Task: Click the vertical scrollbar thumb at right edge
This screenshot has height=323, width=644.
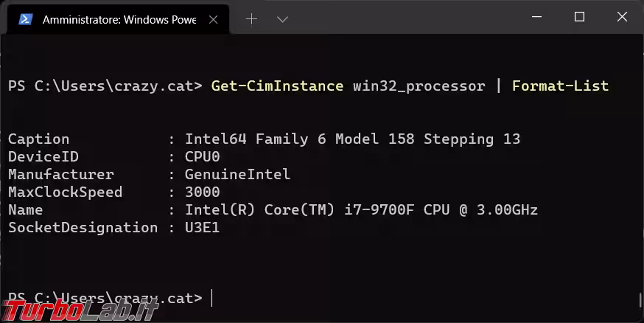Action: point(639,302)
